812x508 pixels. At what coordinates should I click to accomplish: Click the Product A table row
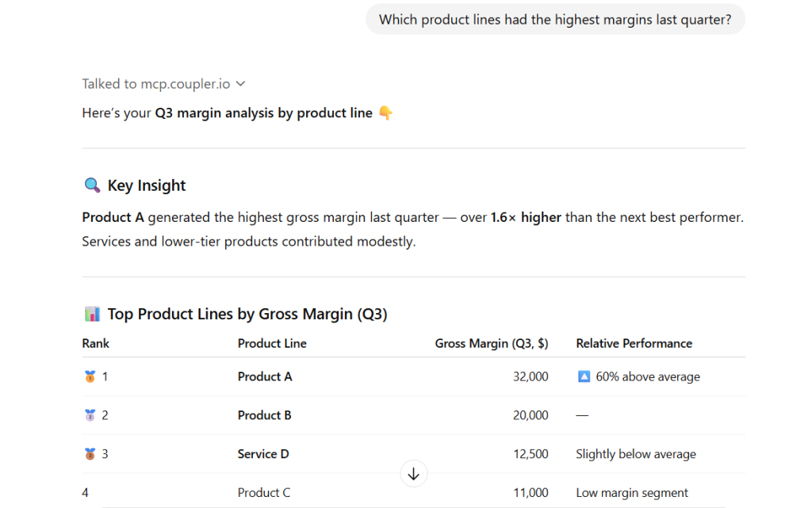coord(265,376)
